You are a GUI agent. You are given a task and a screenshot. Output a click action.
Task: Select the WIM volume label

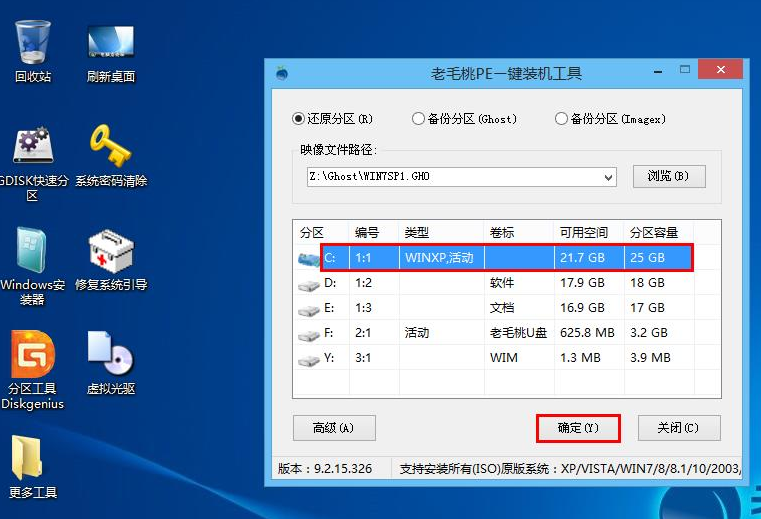[x=504, y=358]
